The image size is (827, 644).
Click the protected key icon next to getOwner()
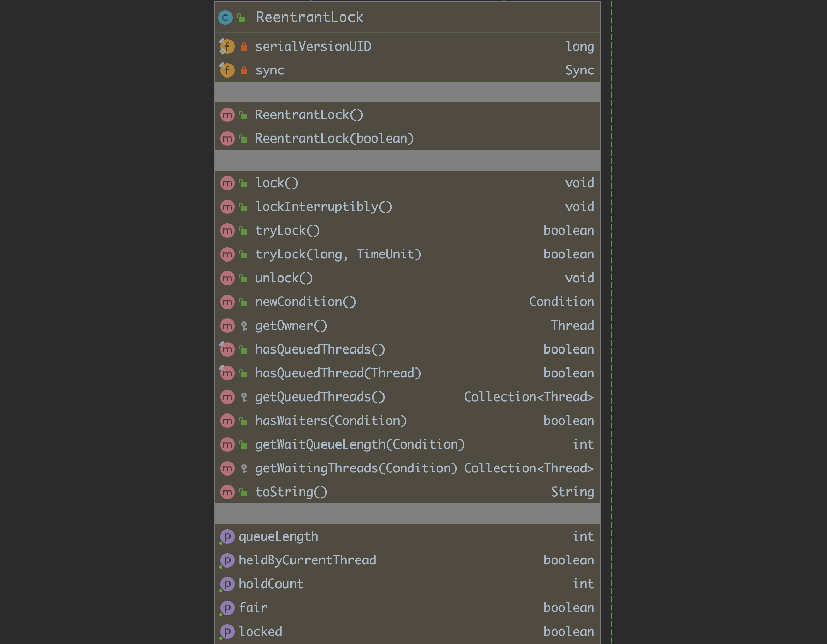(x=244, y=326)
